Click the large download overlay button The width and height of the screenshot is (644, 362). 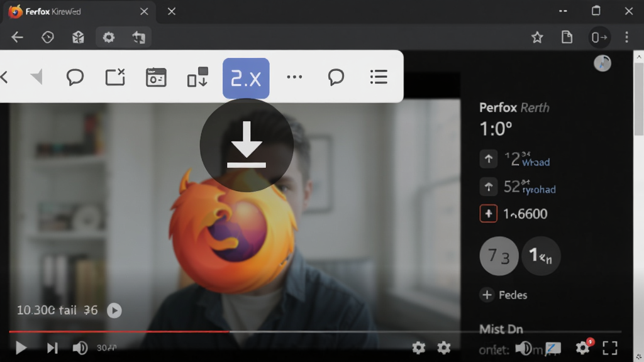pyautogui.click(x=247, y=145)
